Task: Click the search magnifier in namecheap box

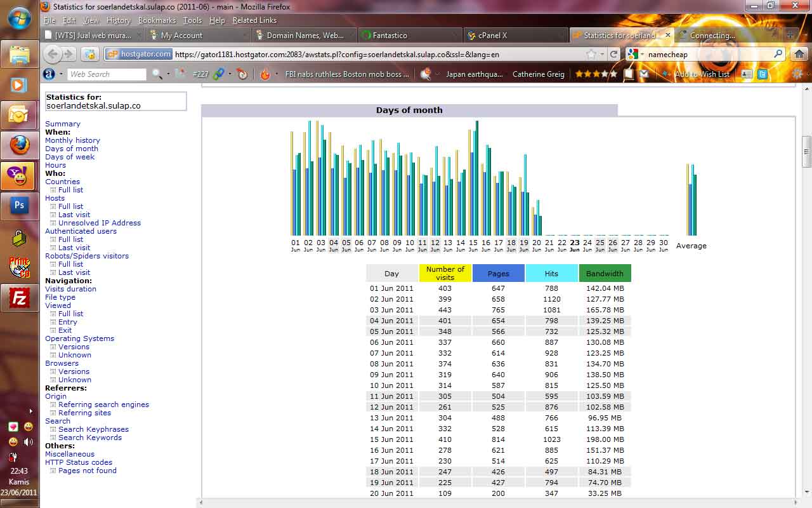Action: pyautogui.click(x=778, y=54)
